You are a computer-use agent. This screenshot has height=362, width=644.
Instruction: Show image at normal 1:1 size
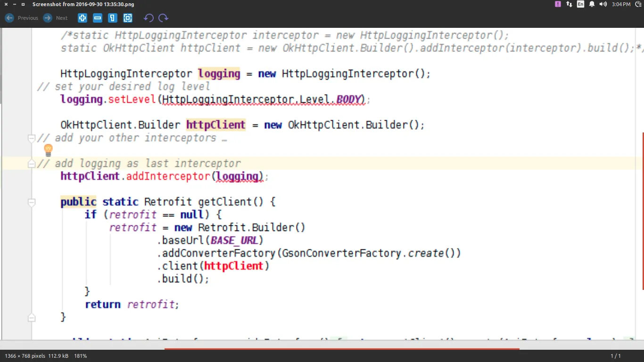point(113,18)
